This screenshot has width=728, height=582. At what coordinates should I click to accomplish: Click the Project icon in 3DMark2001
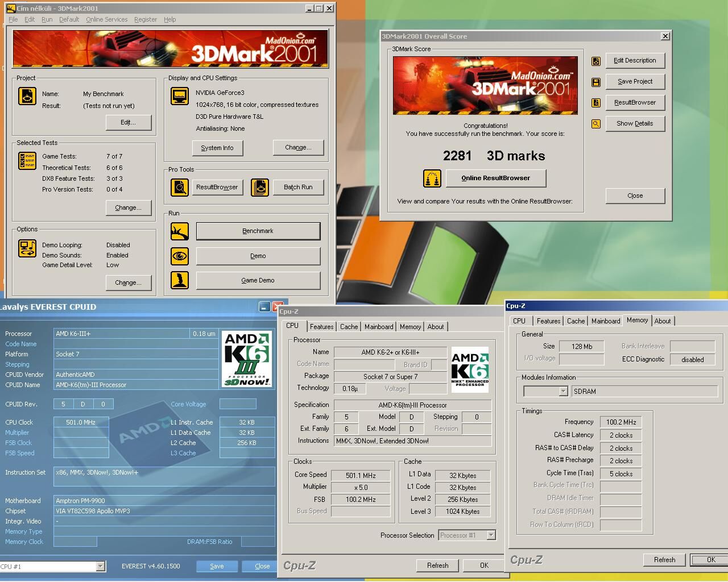(27, 96)
